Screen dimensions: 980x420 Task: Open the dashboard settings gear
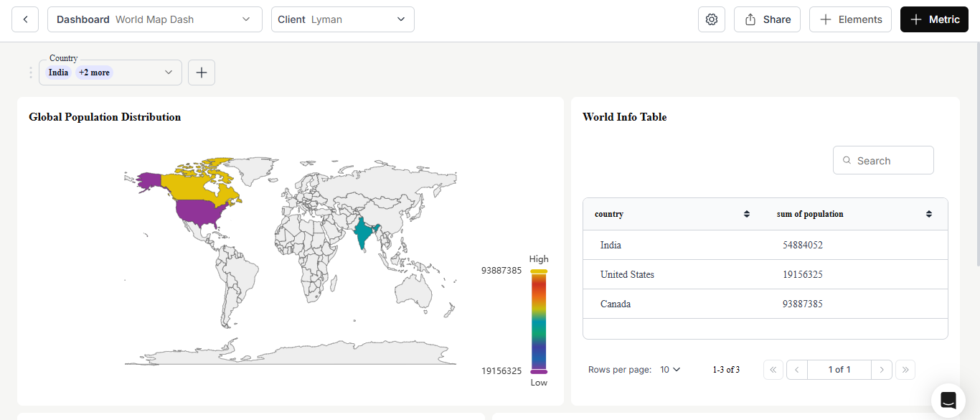point(711,19)
